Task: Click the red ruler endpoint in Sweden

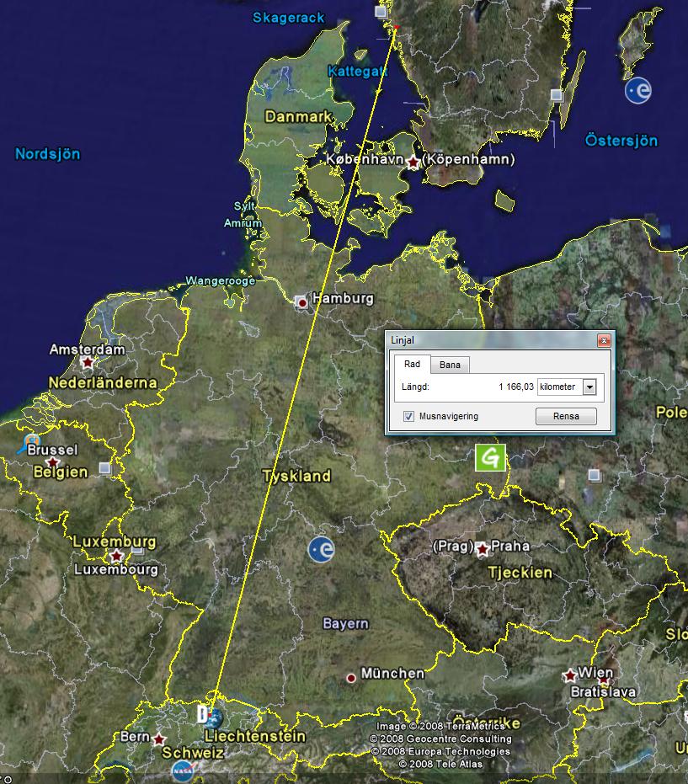Action: [396, 27]
